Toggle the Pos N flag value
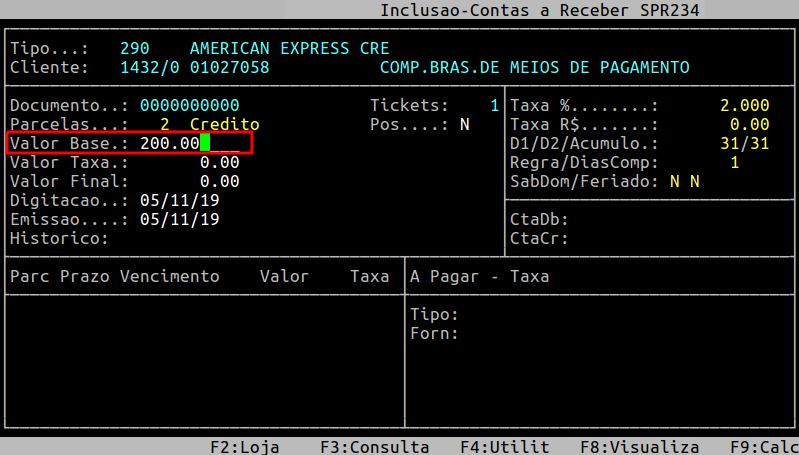This screenshot has width=799, height=455. (464, 124)
